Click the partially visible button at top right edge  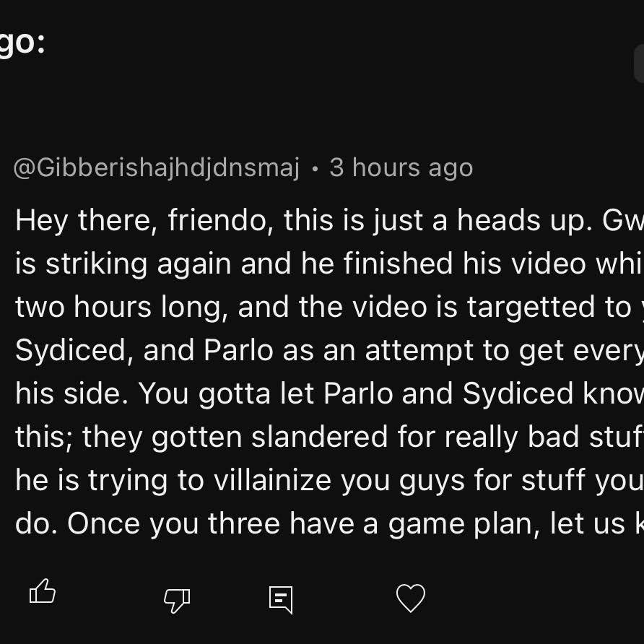pyautogui.click(x=639, y=64)
